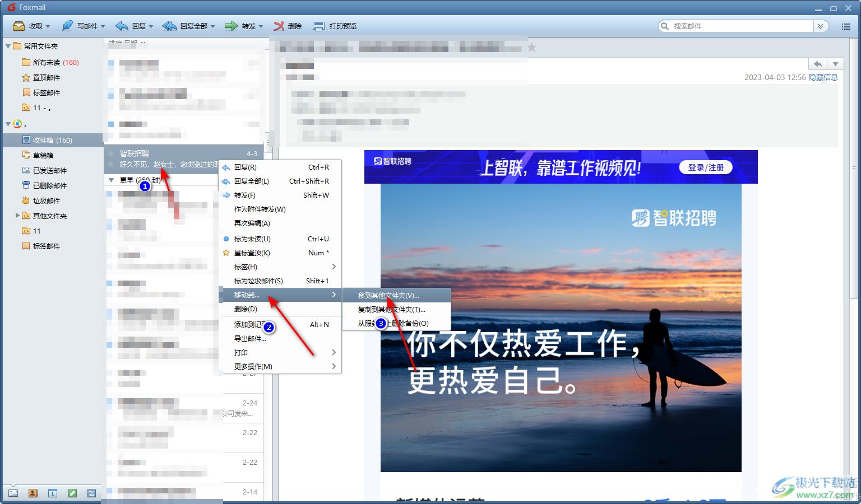This screenshot has width=861, height=504.
Task: Click the 打印预览 print preview button
Action: coord(335,26)
